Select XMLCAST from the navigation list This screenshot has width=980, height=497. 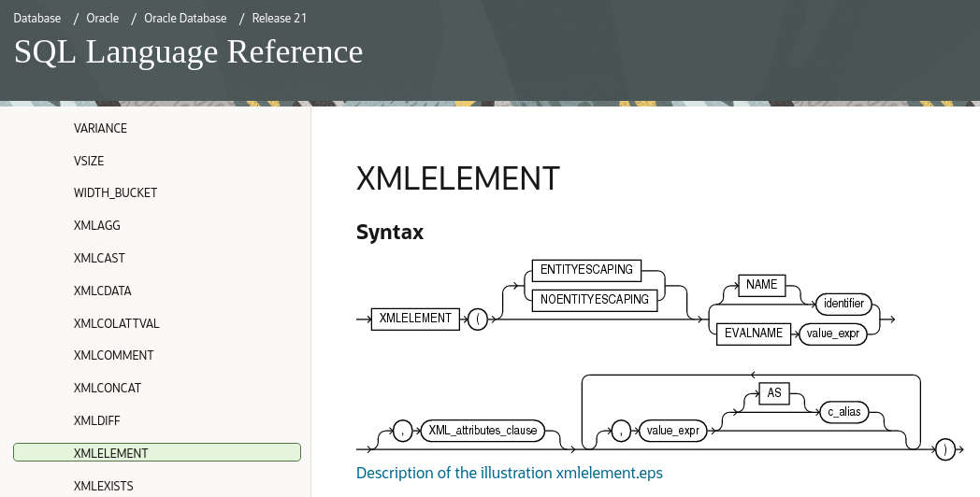[x=99, y=258]
